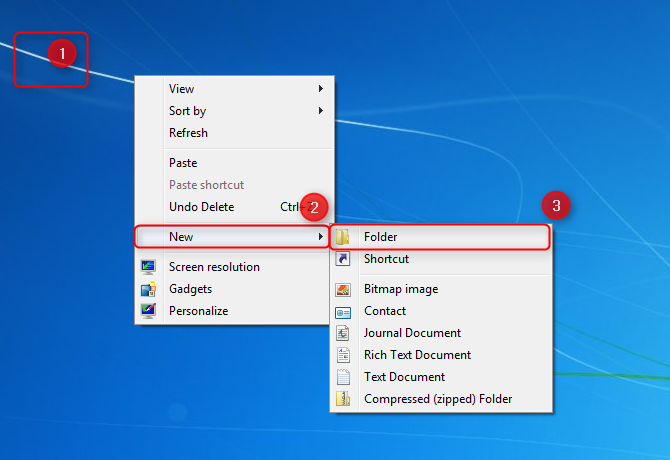Image resolution: width=670 pixels, height=460 pixels.
Task: Expand the Sort by submenu arrow
Action: pyautogui.click(x=320, y=111)
